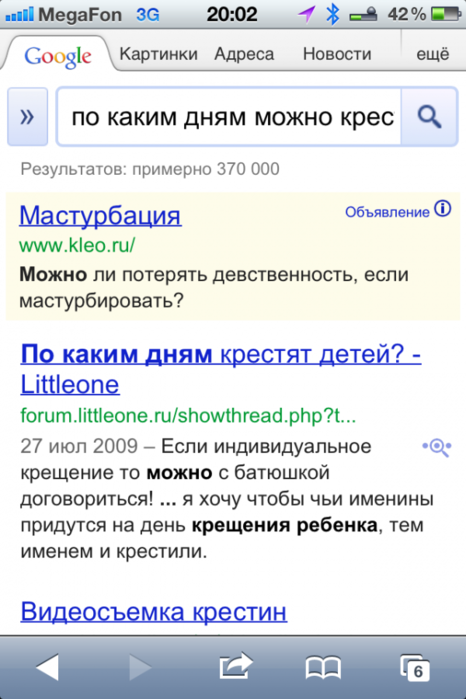Tap the Google logo tab
466x699 pixels.
pyautogui.click(x=58, y=55)
